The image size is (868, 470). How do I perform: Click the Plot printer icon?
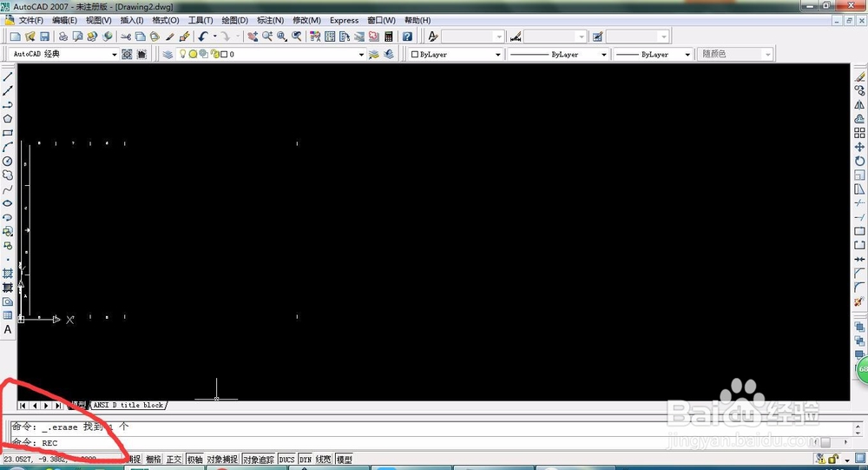(x=63, y=36)
